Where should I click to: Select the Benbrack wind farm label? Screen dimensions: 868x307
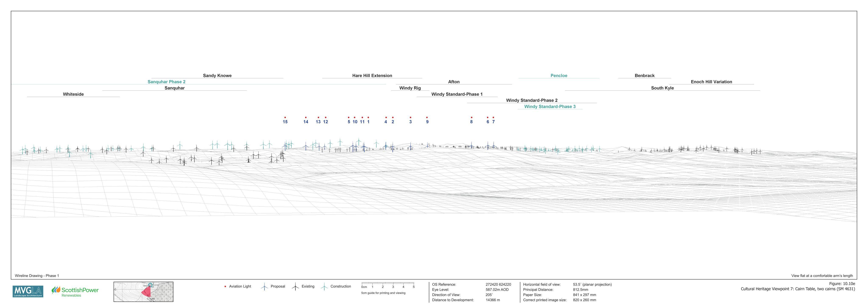pyautogui.click(x=645, y=76)
